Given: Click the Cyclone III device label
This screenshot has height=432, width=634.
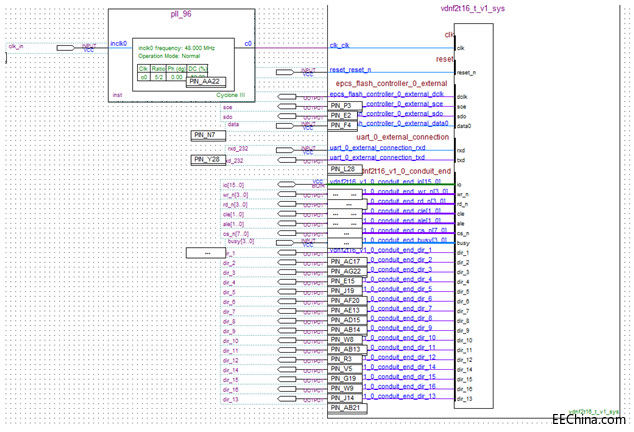Looking at the screenshot, I should 230,95.
